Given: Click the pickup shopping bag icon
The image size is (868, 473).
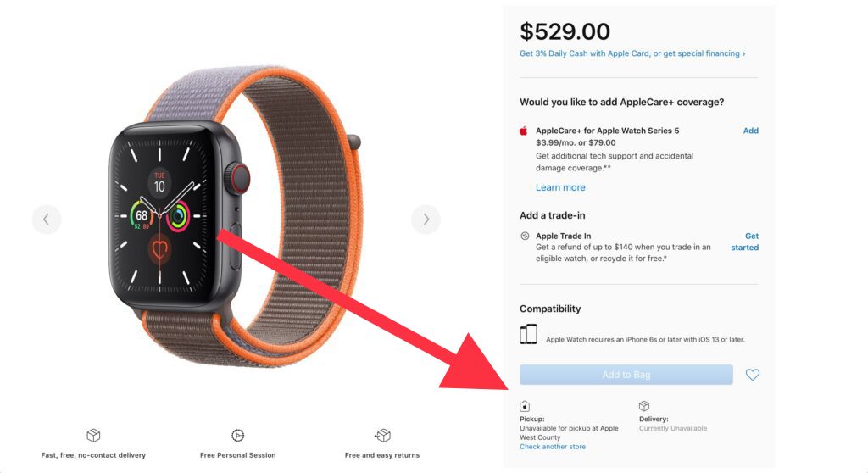Looking at the screenshot, I should [525, 406].
